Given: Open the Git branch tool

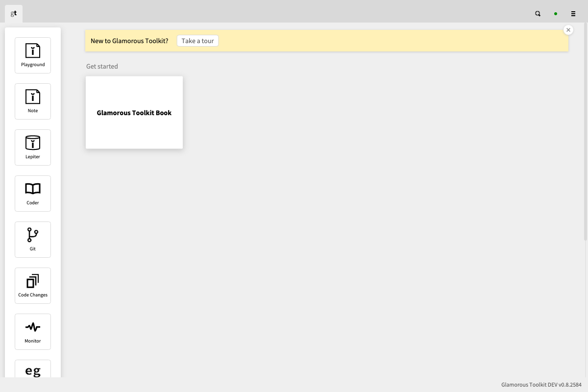Looking at the screenshot, I should (x=33, y=240).
